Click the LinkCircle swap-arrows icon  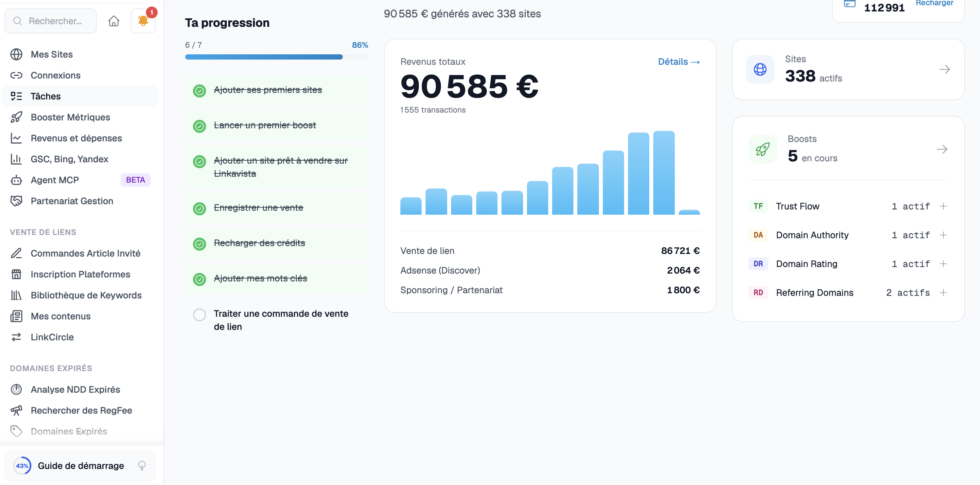(16, 337)
